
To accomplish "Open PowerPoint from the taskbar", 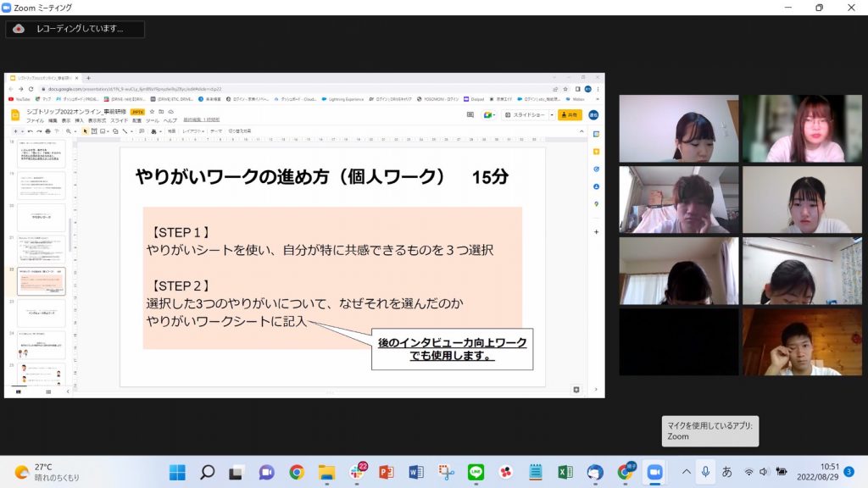I will click(x=387, y=472).
